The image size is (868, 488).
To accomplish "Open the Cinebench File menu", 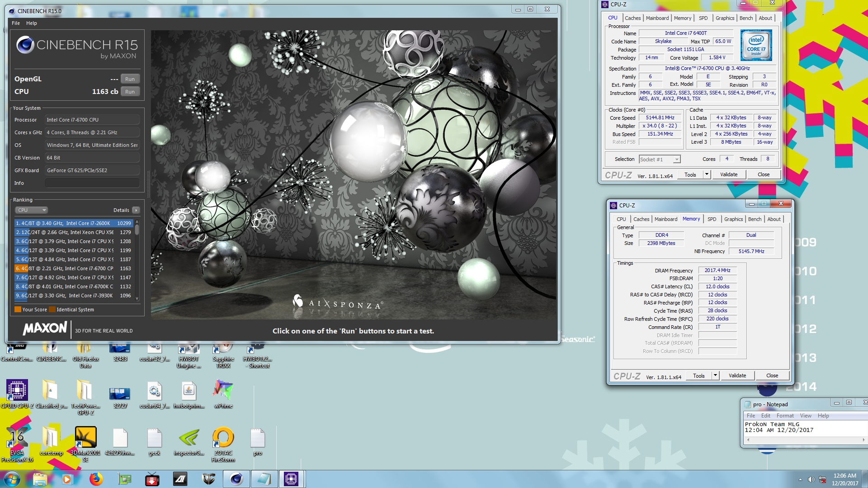I will [16, 23].
